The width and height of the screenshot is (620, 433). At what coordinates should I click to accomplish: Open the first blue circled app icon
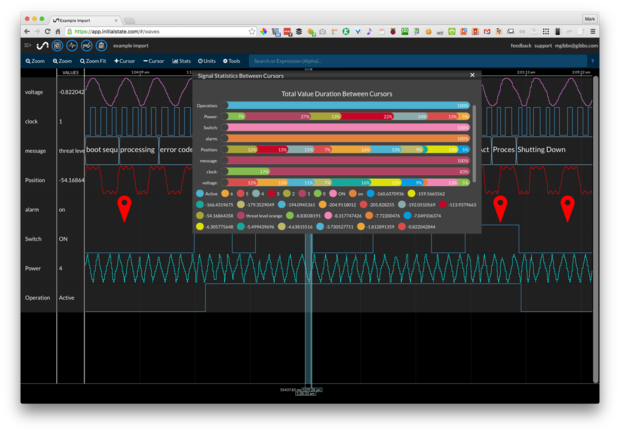(x=57, y=45)
